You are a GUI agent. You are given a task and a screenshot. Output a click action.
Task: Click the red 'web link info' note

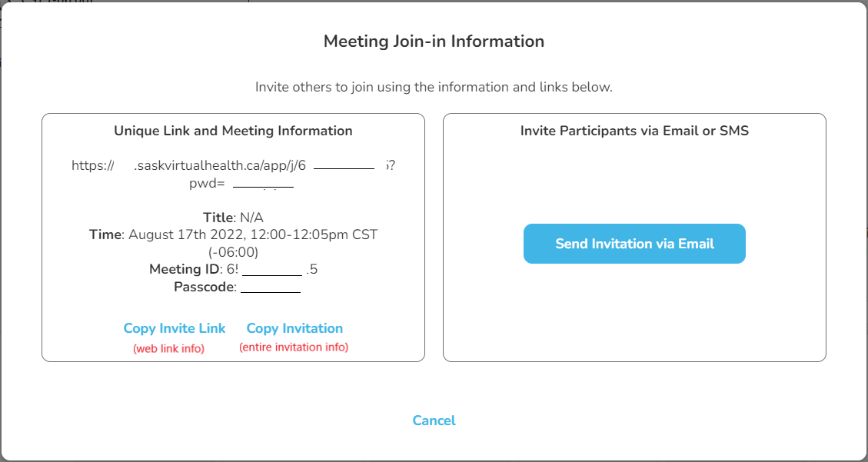(169, 348)
